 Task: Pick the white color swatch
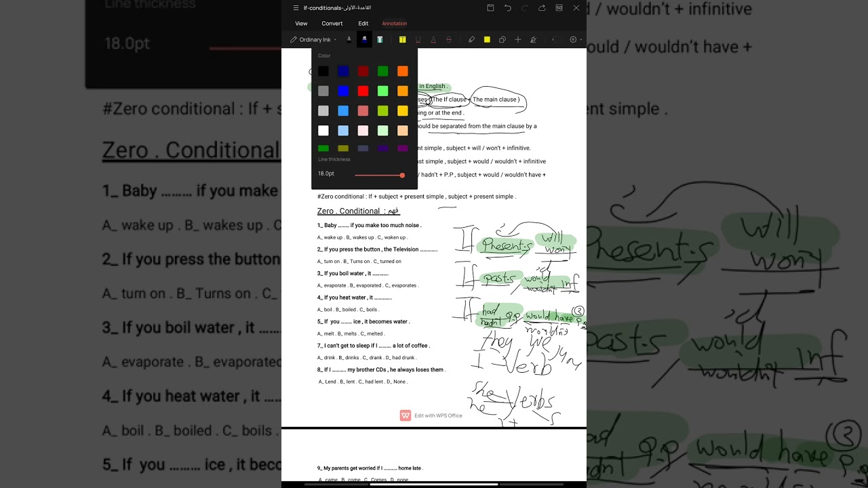[323, 130]
